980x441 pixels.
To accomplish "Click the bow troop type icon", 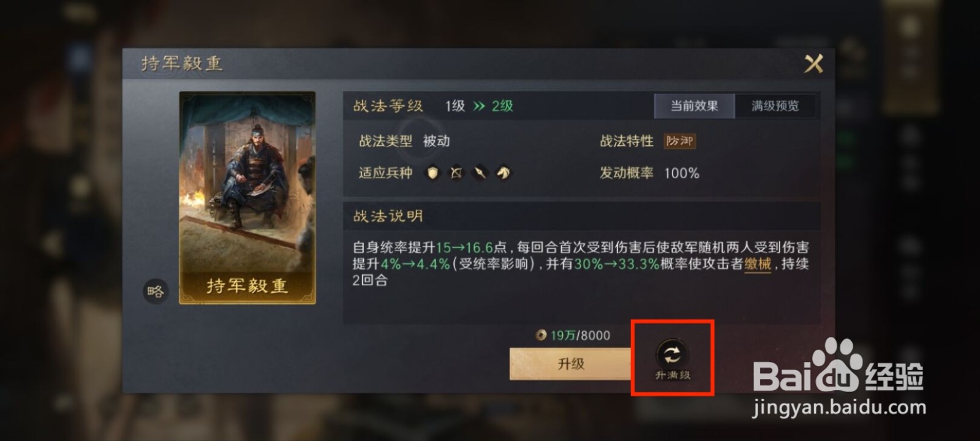I will coord(456,173).
